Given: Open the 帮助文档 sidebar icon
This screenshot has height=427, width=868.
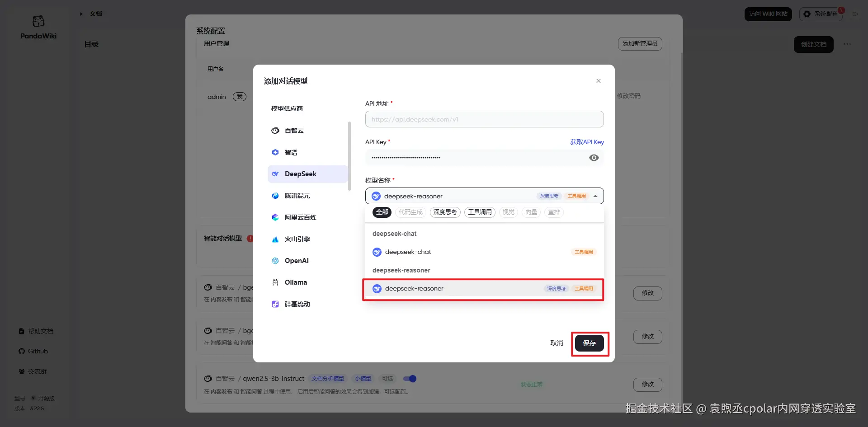Looking at the screenshot, I should [x=21, y=331].
